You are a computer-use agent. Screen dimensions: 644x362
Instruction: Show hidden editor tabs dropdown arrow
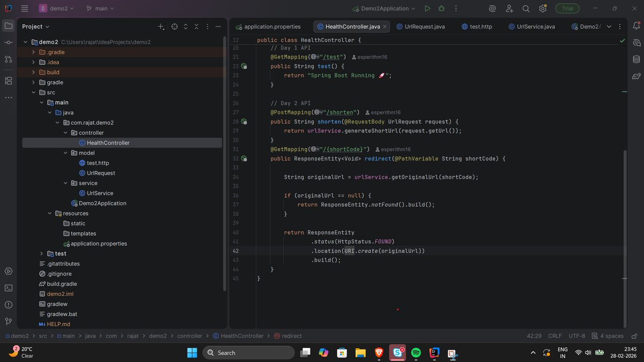(609, 26)
